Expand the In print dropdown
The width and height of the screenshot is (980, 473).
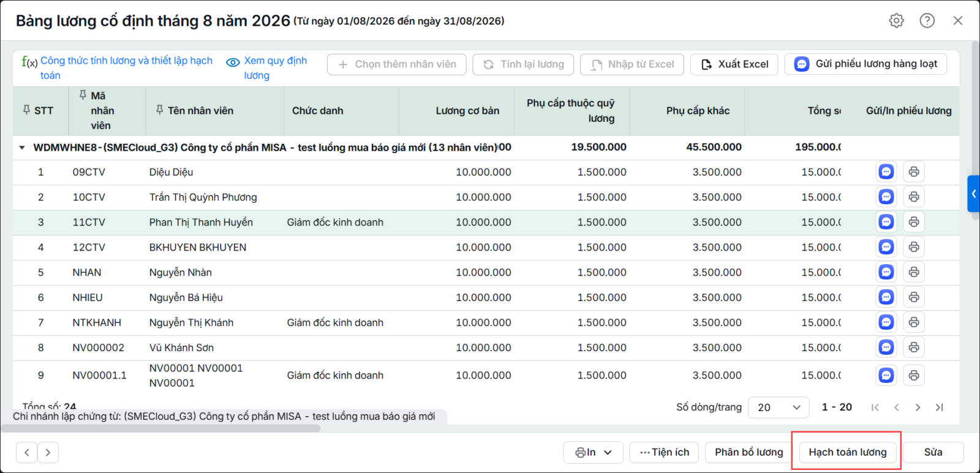coord(593,452)
